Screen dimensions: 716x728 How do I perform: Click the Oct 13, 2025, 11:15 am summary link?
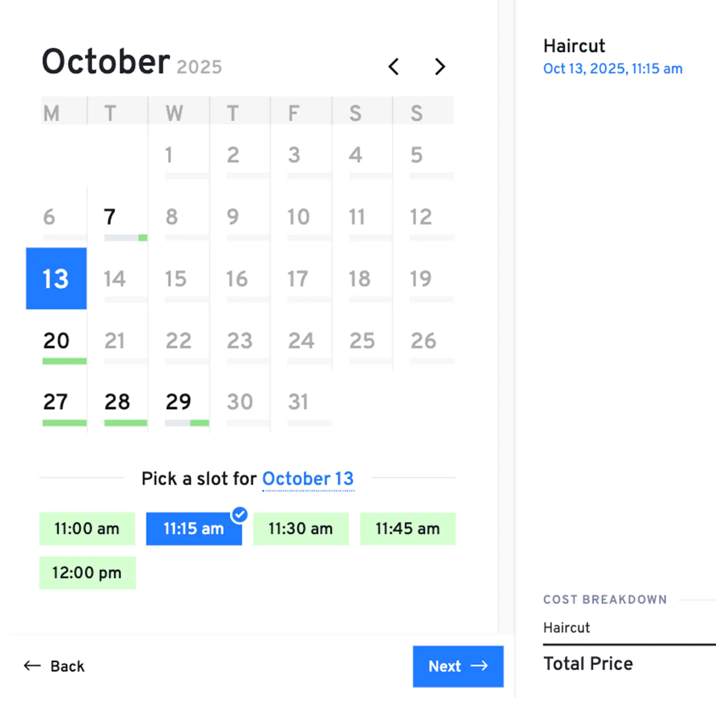613,69
